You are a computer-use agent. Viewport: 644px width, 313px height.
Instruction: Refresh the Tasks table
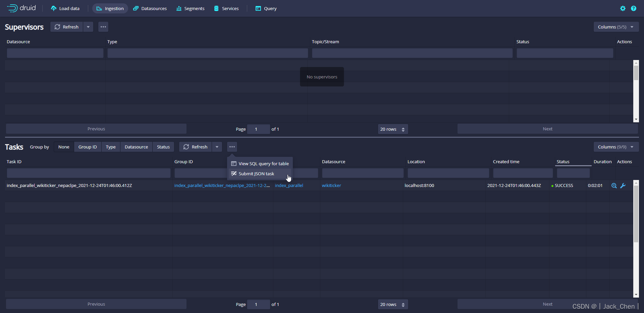point(196,147)
